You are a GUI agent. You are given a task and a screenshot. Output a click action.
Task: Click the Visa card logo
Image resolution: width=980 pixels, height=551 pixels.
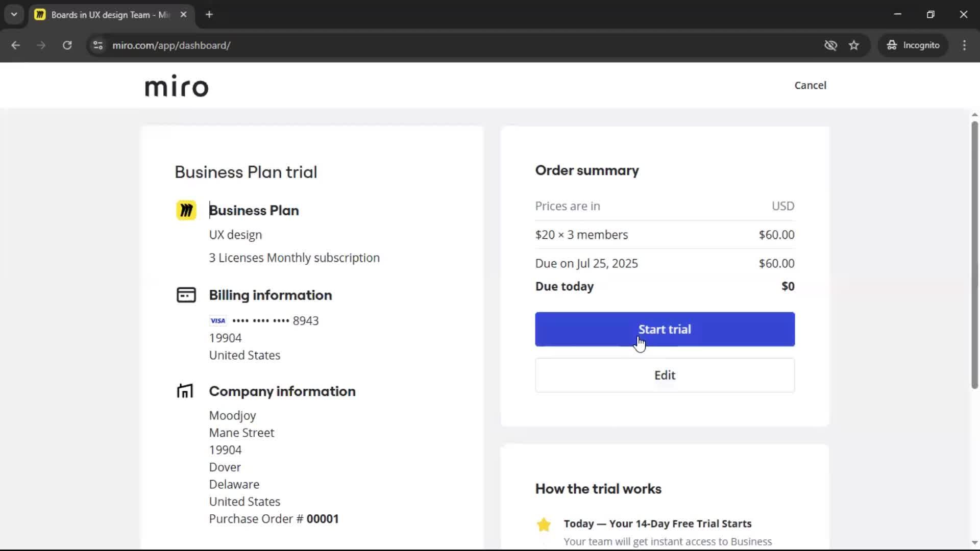coord(218,321)
